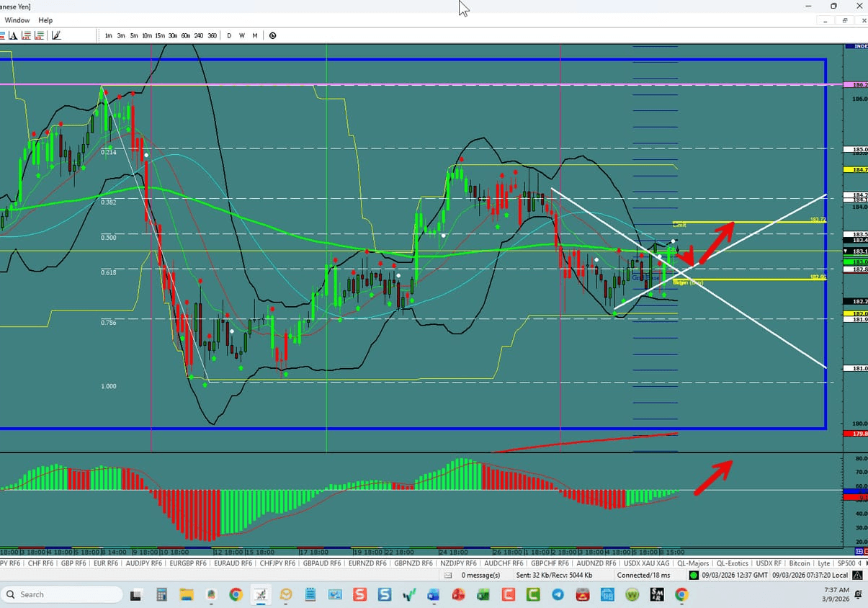Switch to the QL-Majors tab
The width and height of the screenshot is (868, 608).
coord(694,563)
